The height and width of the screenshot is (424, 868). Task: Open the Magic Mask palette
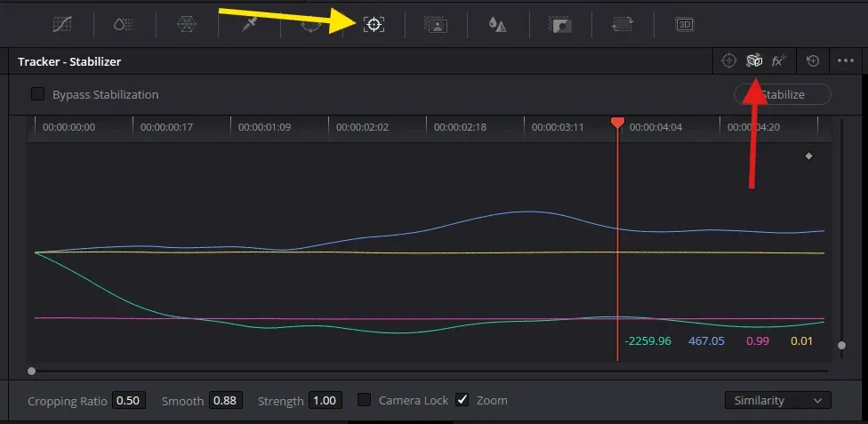coord(436,24)
